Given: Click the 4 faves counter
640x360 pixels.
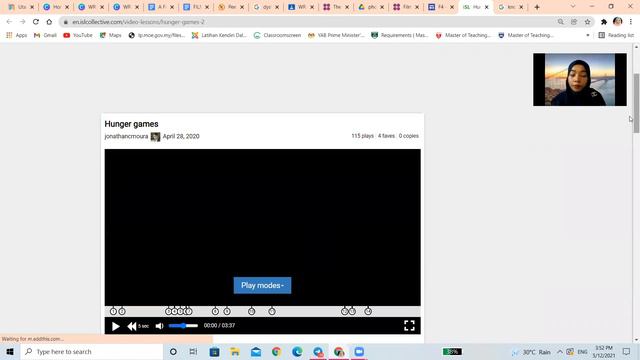Looking at the screenshot, I should 386,136.
